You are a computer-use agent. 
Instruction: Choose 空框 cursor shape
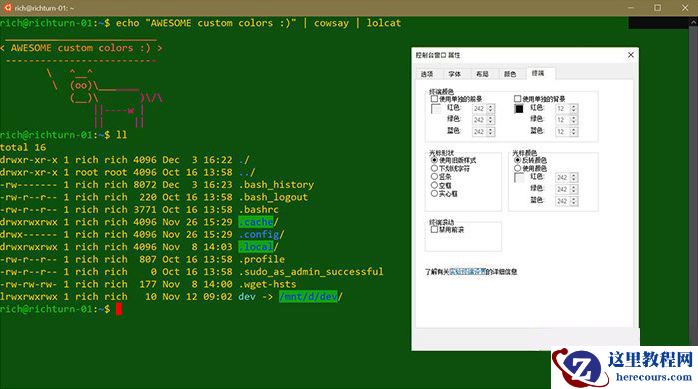(x=434, y=185)
